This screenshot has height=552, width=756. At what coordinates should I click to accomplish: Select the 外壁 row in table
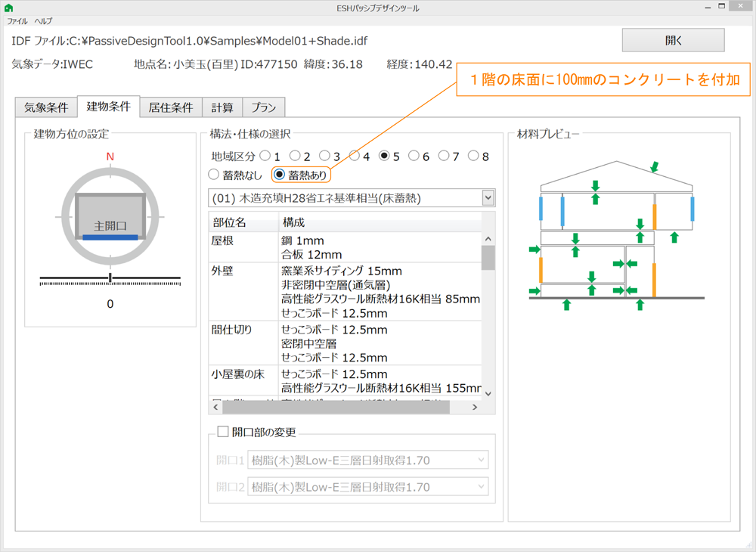pos(345,292)
